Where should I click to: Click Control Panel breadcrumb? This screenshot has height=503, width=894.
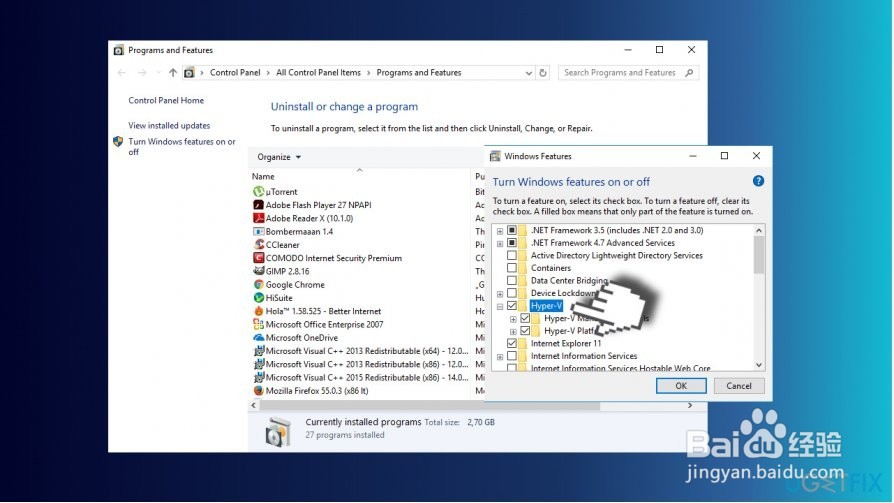235,72
